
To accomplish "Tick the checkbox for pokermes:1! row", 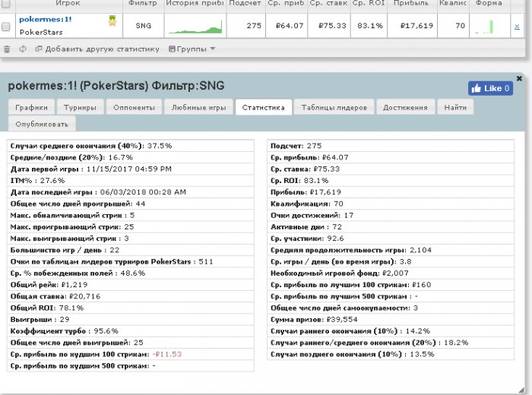I will (6, 27).
